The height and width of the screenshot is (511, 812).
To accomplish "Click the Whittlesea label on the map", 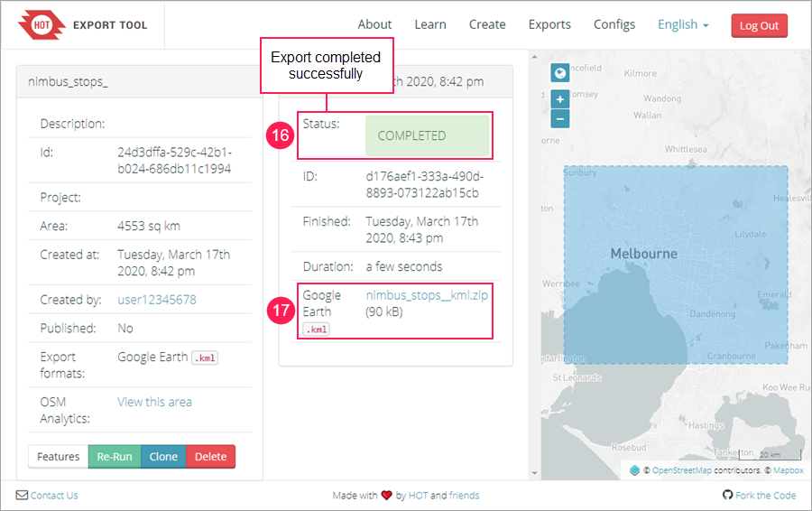I will pyautogui.click(x=686, y=149).
